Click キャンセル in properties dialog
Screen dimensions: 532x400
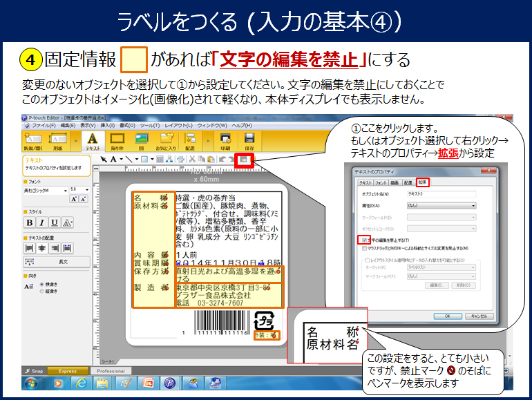(479, 316)
